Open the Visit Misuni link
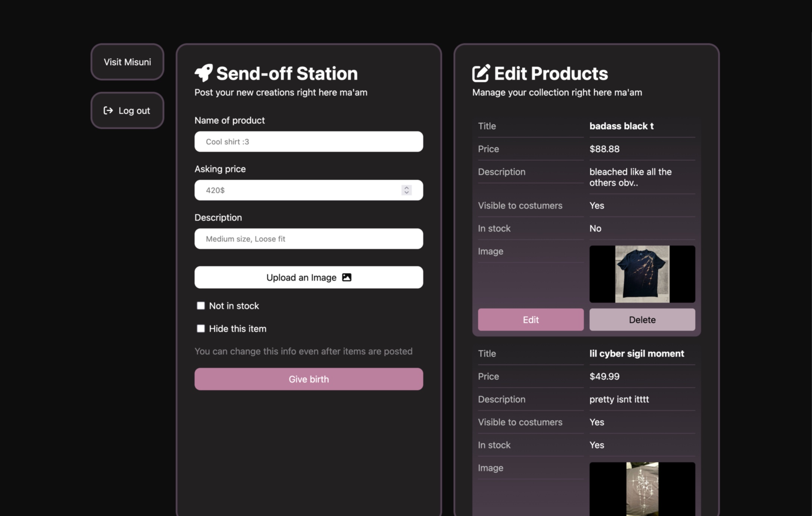 [x=127, y=62]
